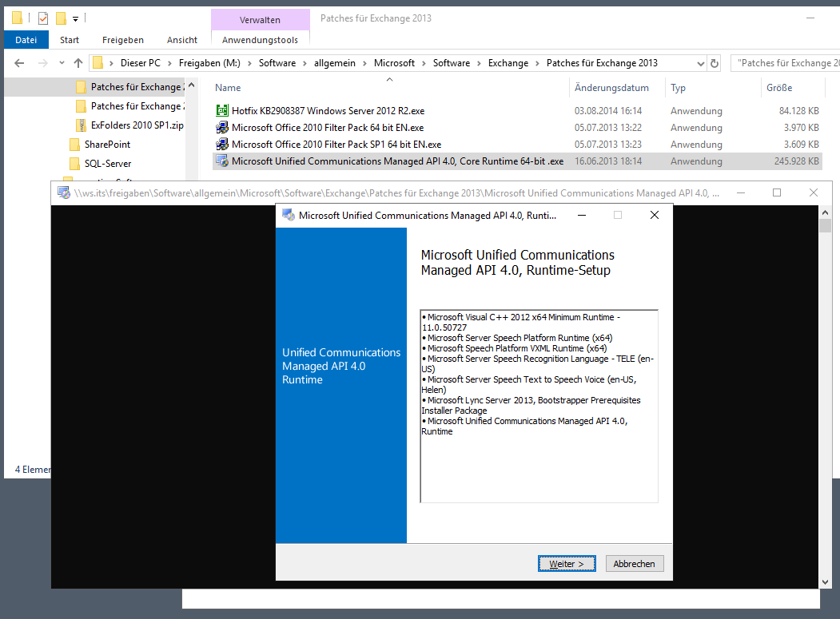Open the Datei ribbon tab

point(26,40)
